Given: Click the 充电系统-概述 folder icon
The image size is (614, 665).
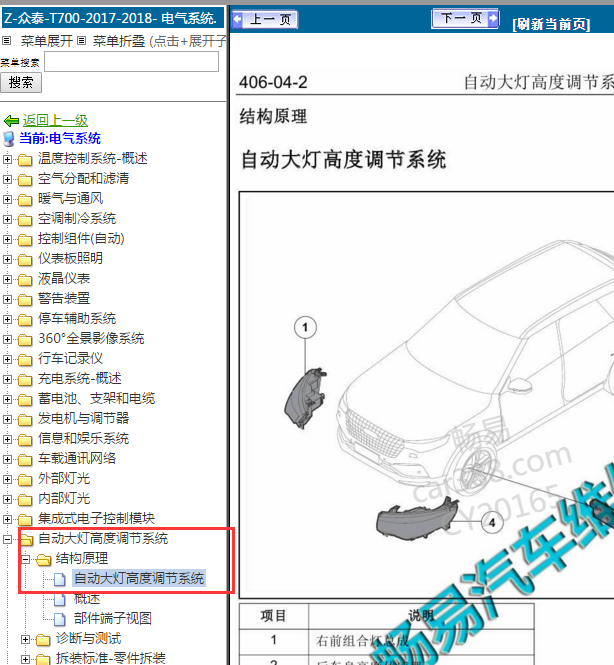Looking at the screenshot, I should pos(25,379).
